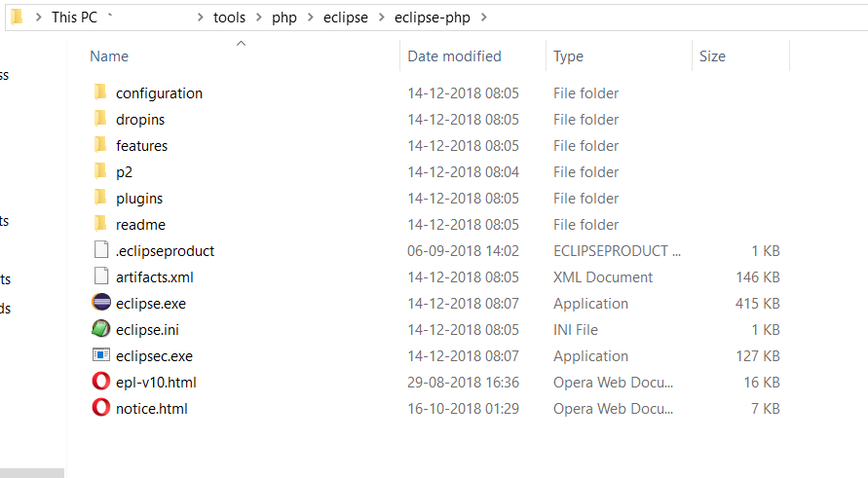This screenshot has height=478, width=868.
Task: Click the 127 KB size cell
Action: [x=757, y=356]
